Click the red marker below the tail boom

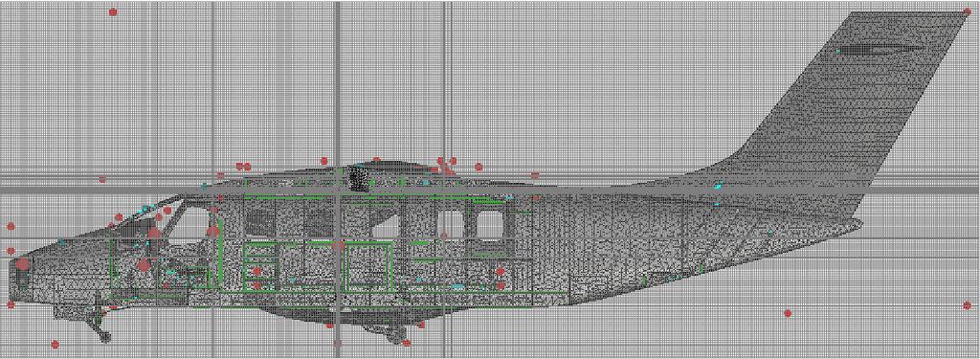click(788, 313)
